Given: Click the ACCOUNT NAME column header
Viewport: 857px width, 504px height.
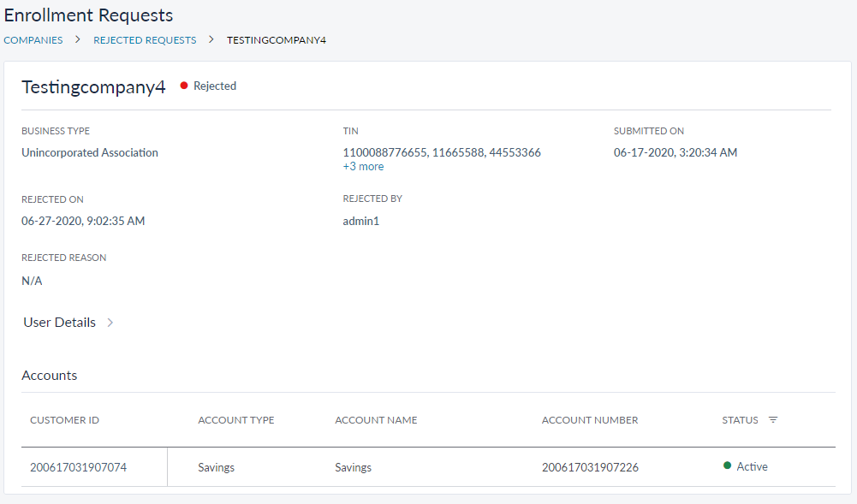Looking at the screenshot, I should [x=376, y=420].
